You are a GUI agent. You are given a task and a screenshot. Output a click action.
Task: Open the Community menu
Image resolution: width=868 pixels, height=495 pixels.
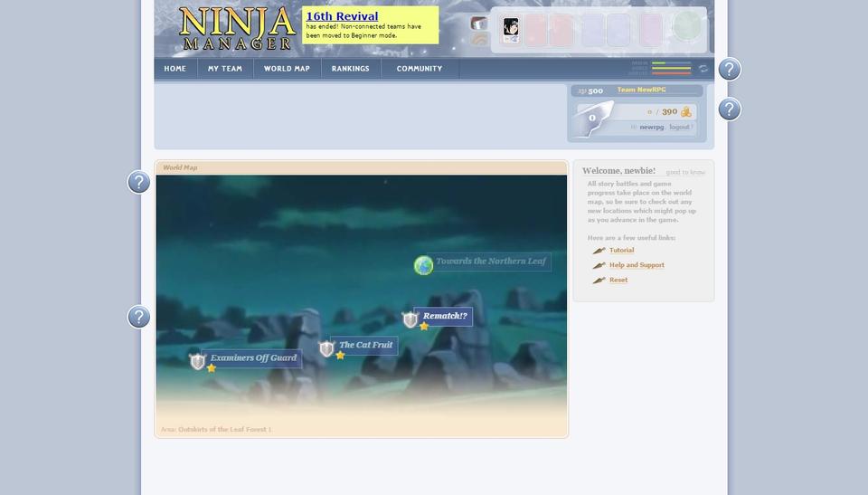420,69
